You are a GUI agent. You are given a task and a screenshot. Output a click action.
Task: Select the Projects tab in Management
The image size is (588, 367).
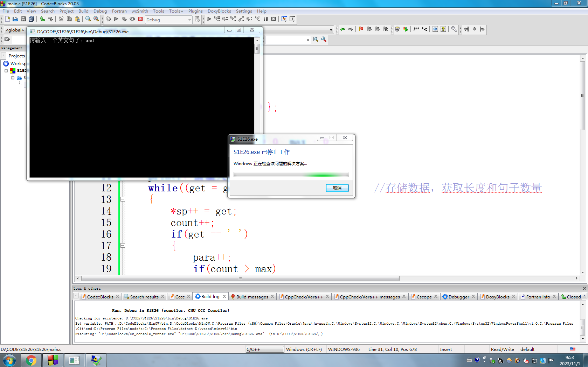[16, 56]
